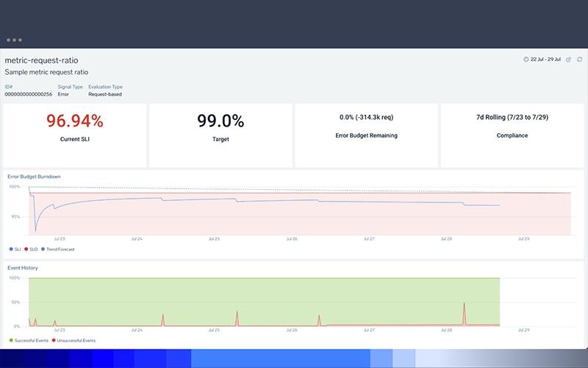Toggle the SLO legend entry in burndown chart
This screenshot has width=588, height=368.
[31, 249]
